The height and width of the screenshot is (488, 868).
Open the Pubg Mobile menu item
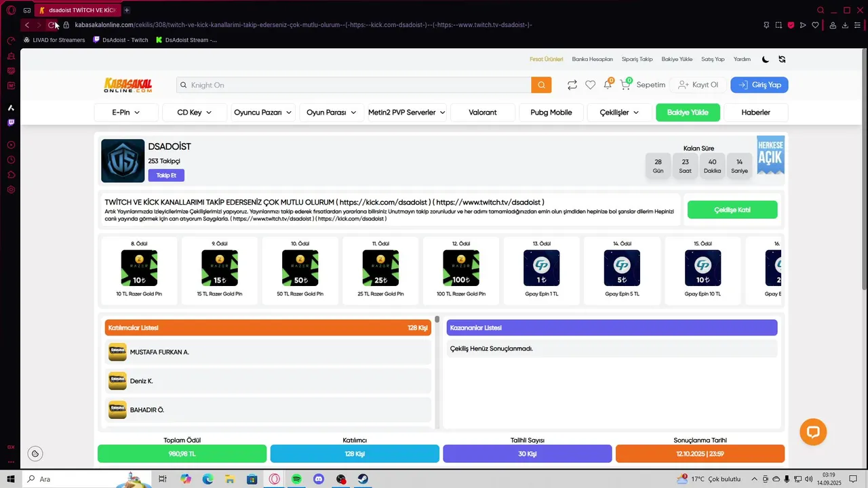click(551, 113)
